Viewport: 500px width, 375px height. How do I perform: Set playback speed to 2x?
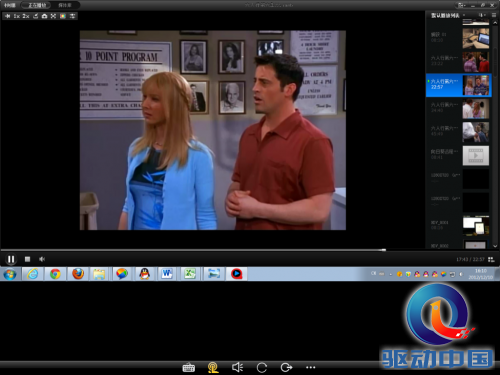click(26, 16)
